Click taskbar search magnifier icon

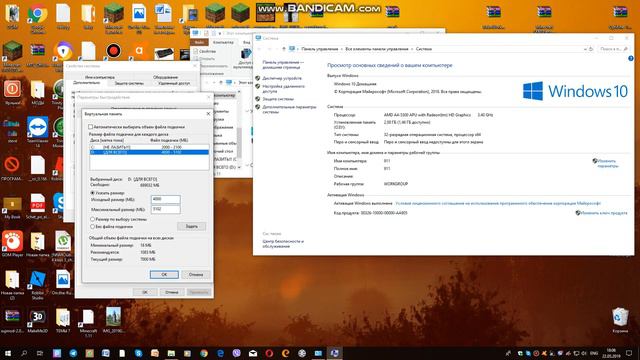(24, 353)
